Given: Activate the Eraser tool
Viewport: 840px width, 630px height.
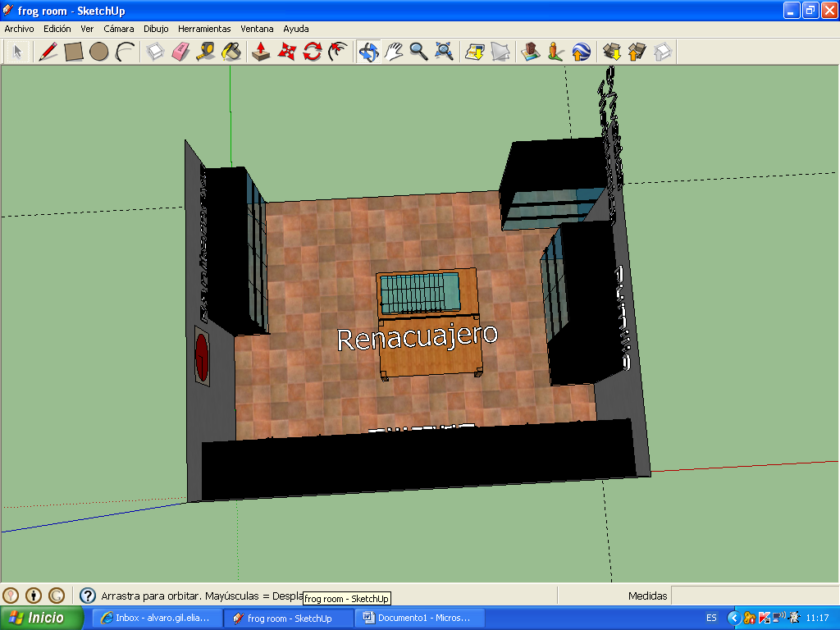Looking at the screenshot, I should coord(180,52).
